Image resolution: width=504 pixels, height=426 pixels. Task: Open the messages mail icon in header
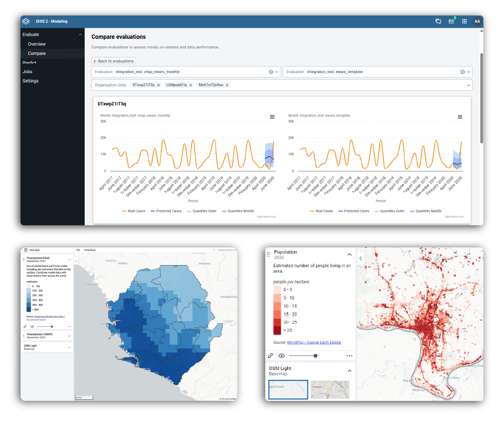coord(451,21)
